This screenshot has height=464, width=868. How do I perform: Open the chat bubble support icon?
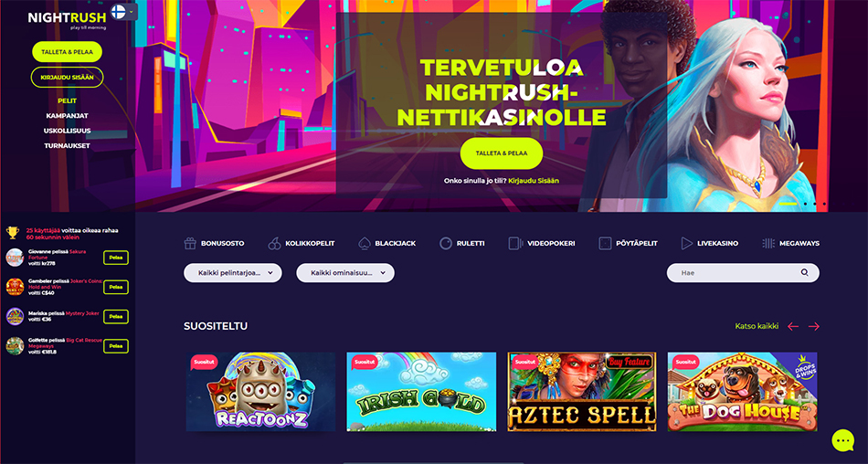[x=843, y=441]
